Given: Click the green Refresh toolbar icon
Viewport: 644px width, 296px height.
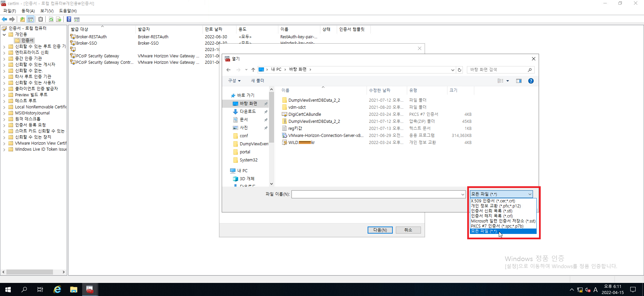Looking at the screenshot, I should point(51,19).
